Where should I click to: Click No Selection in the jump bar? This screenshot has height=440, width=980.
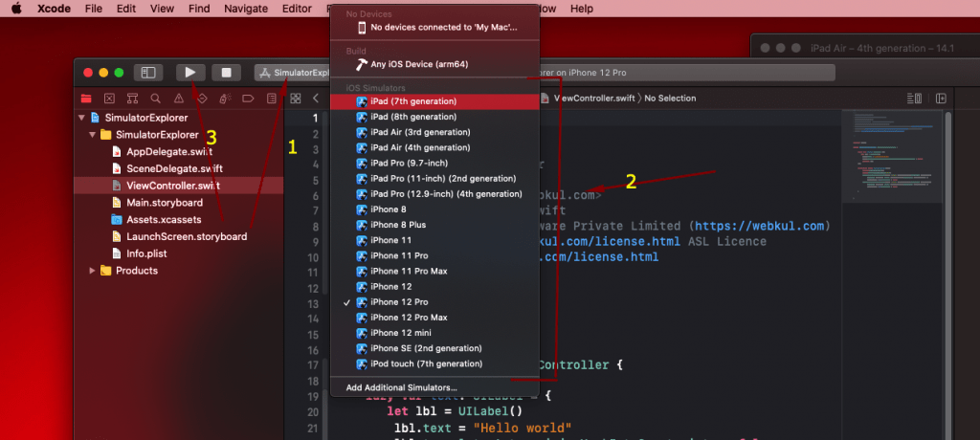point(670,99)
